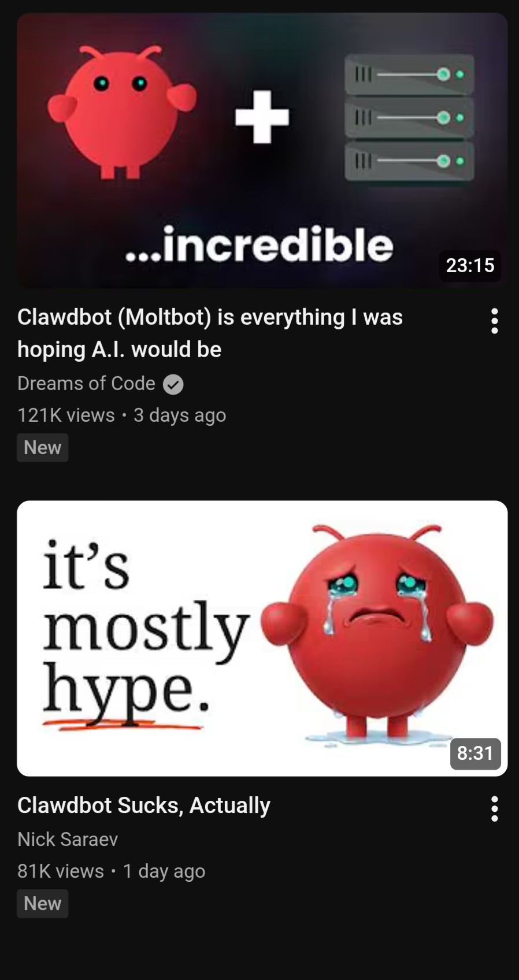Click the New badge under the 81K views video

click(x=43, y=904)
